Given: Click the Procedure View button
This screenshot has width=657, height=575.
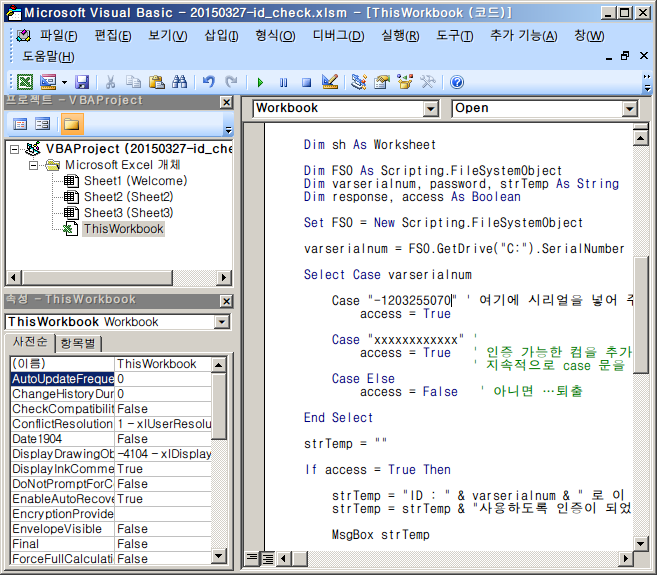Looking at the screenshot, I should click(x=252, y=558).
